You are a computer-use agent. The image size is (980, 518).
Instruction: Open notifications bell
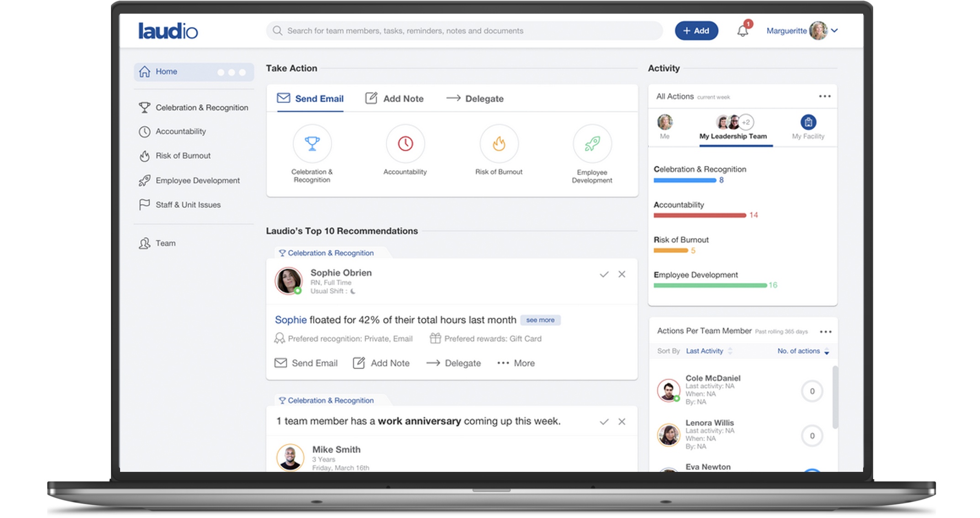click(x=743, y=31)
